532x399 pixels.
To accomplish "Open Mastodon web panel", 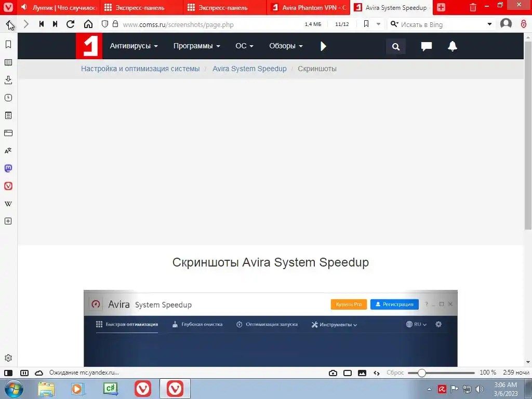I will tap(8, 168).
